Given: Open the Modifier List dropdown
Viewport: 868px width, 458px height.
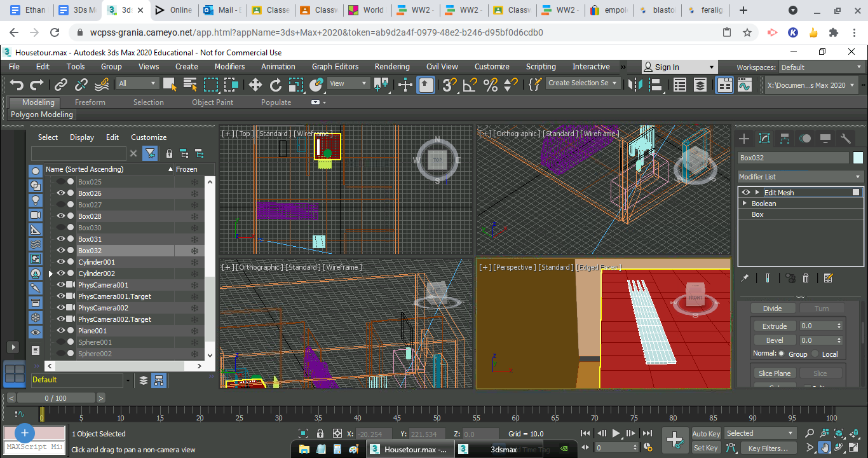Looking at the screenshot, I should pos(800,177).
